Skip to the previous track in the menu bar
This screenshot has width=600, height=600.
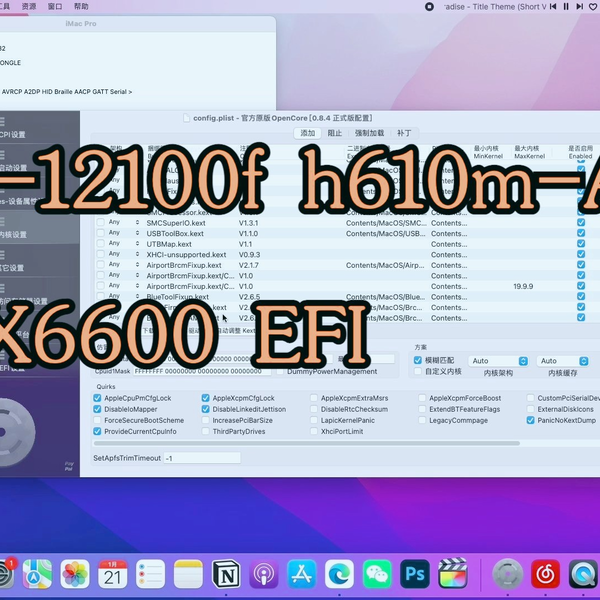click(x=553, y=7)
